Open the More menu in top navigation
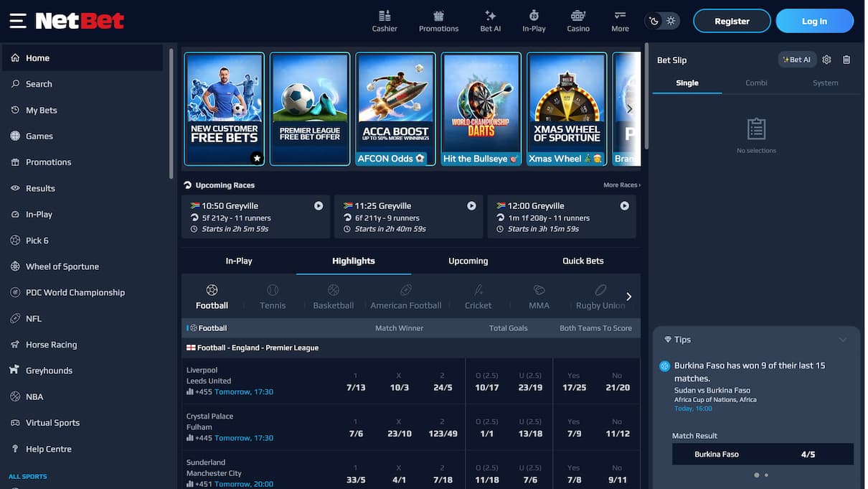Image resolution: width=868 pixels, height=489 pixels. pos(619,20)
